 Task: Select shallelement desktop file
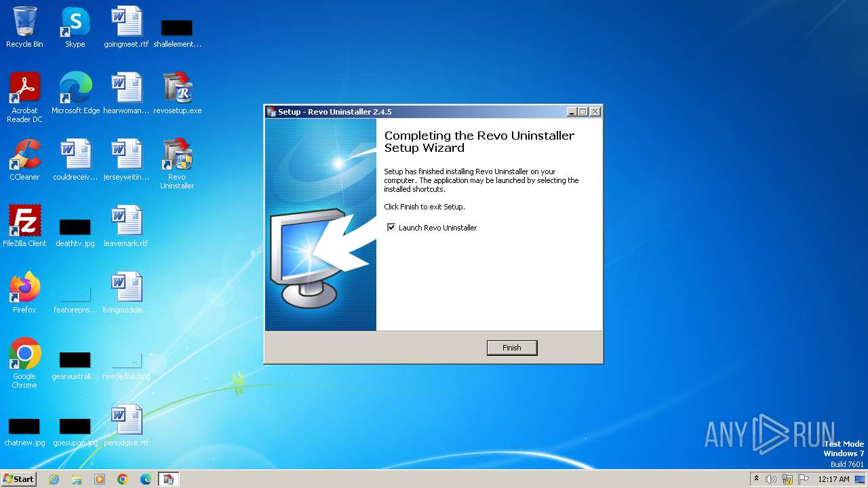(177, 34)
